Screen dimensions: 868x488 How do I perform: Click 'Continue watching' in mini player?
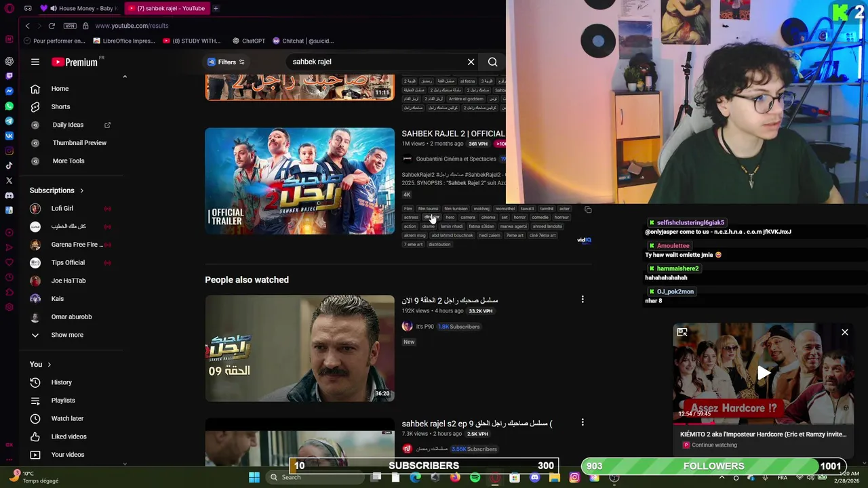pyautogui.click(x=714, y=445)
